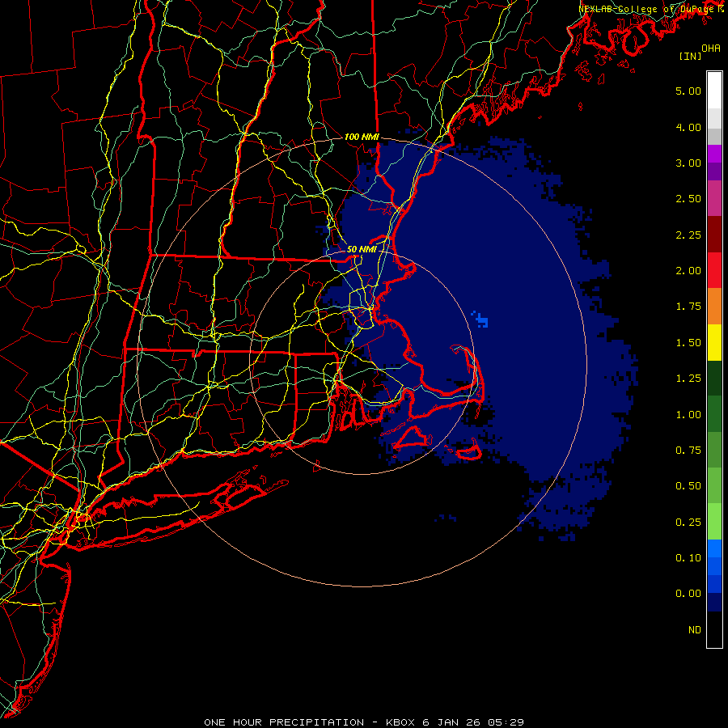Select the magenta 3.00 legend swatch
This screenshot has width=728, height=728.
tap(714, 154)
